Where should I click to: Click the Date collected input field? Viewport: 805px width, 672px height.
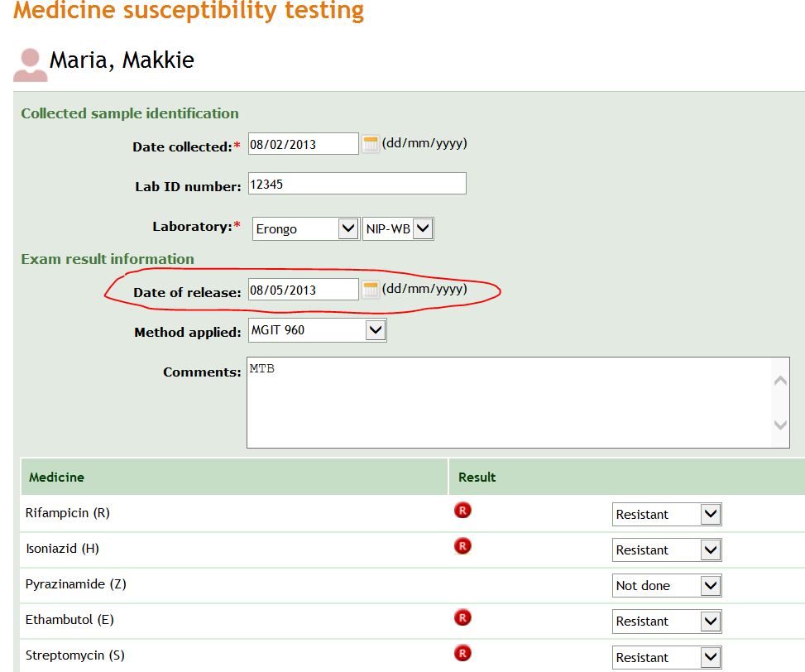pyautogui.click(x=304, y=144)
